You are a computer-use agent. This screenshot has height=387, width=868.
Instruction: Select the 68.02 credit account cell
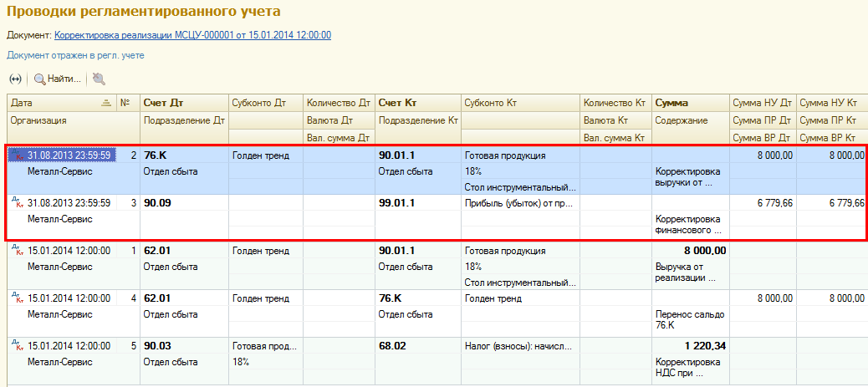(418, 346)
